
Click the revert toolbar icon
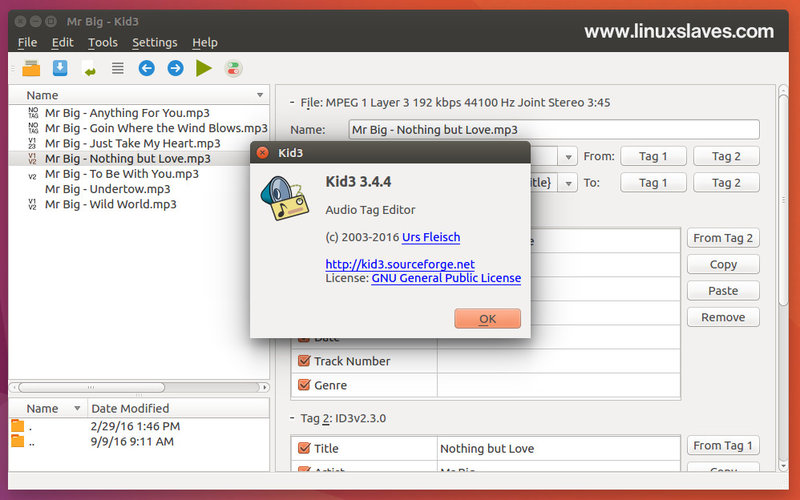[x=89, y=68]
